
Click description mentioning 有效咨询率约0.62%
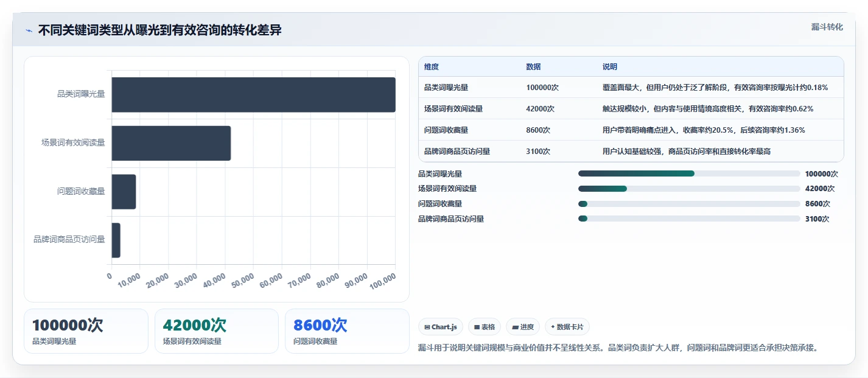[x=707, y=108]
